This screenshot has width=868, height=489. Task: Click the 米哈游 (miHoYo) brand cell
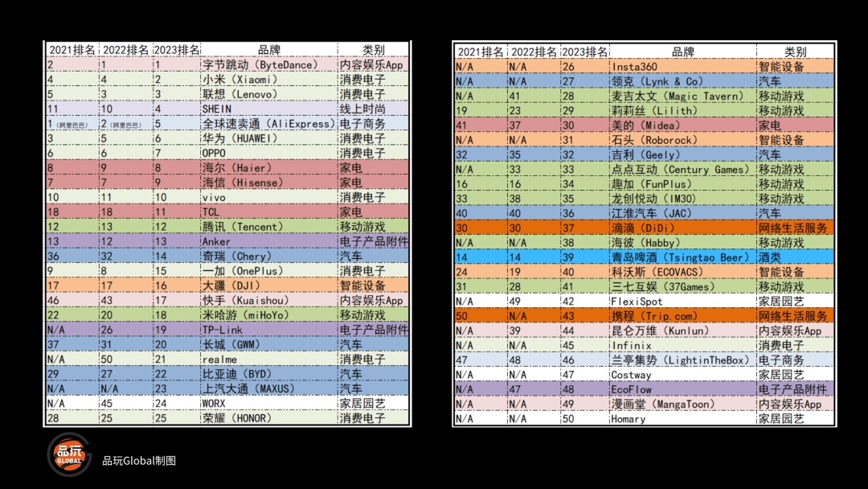[x=269, y=315]
